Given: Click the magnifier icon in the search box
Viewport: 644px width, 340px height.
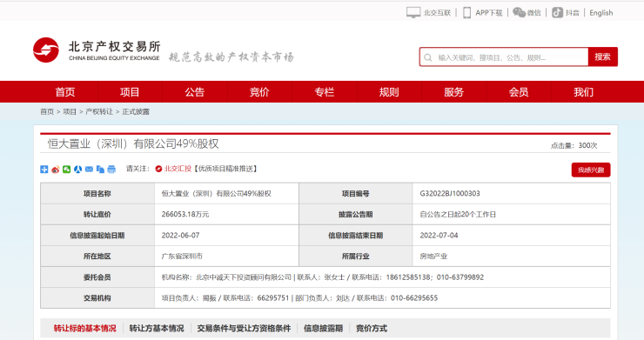Looking at the screenshot, I should coord(428,57).
